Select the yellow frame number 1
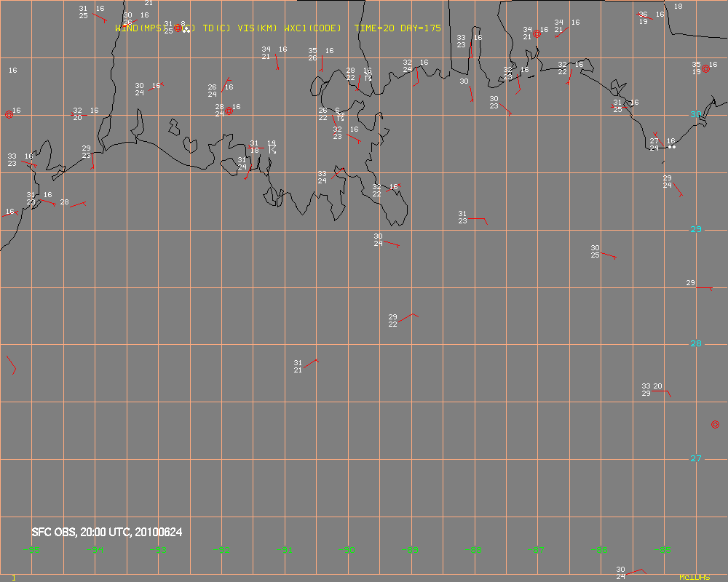The width and height of the screenshot is (728, 582). coord(13,578)
